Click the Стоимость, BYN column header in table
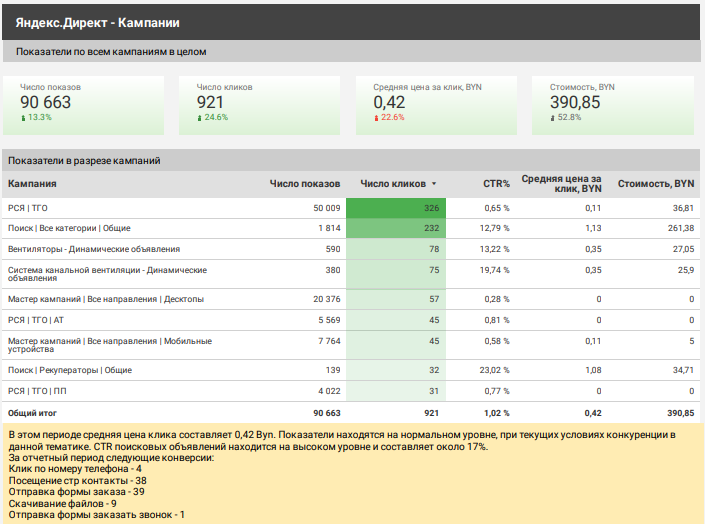705x524 pixels. tap(655, 184)
